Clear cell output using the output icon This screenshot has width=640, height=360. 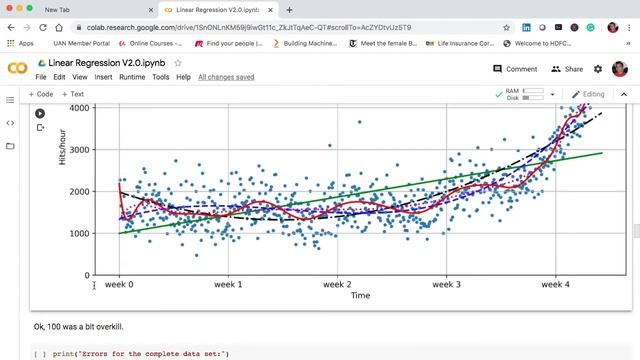pyautogui.click(x=40, y=128)
